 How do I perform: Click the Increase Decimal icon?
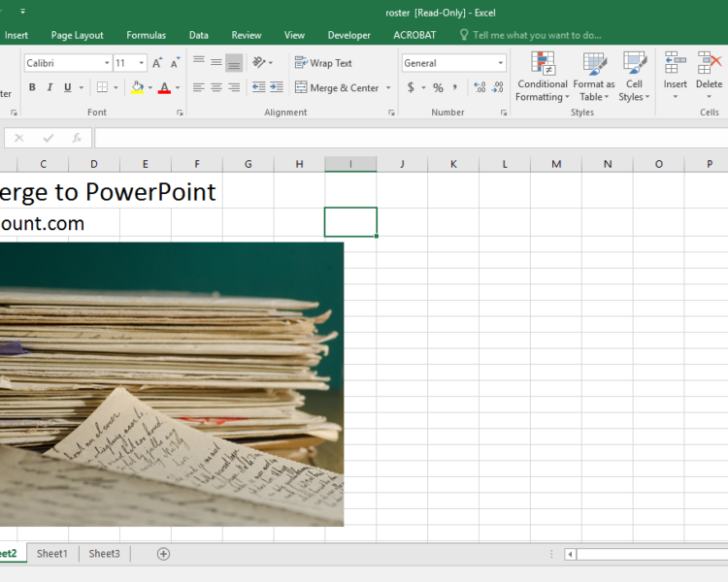480,87
